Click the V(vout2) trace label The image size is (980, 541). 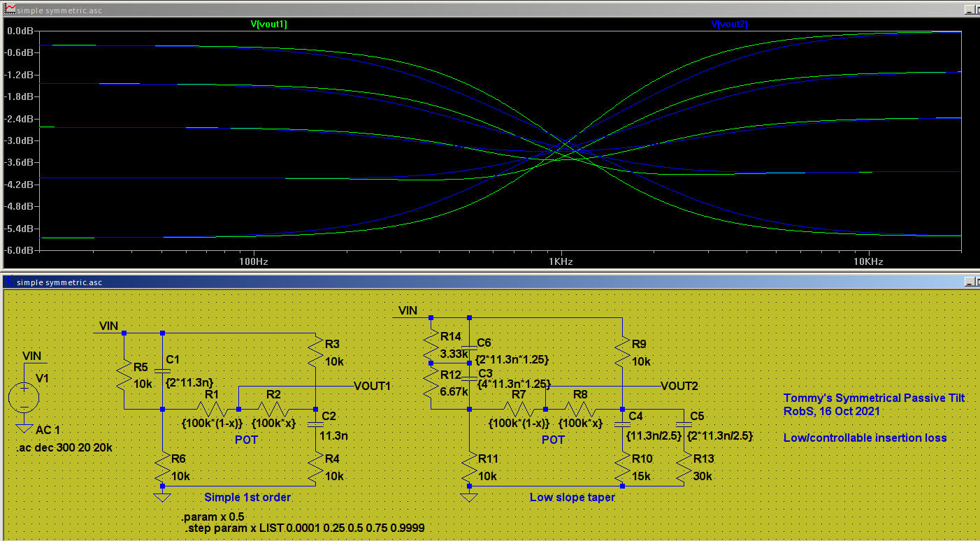(730, 24)
